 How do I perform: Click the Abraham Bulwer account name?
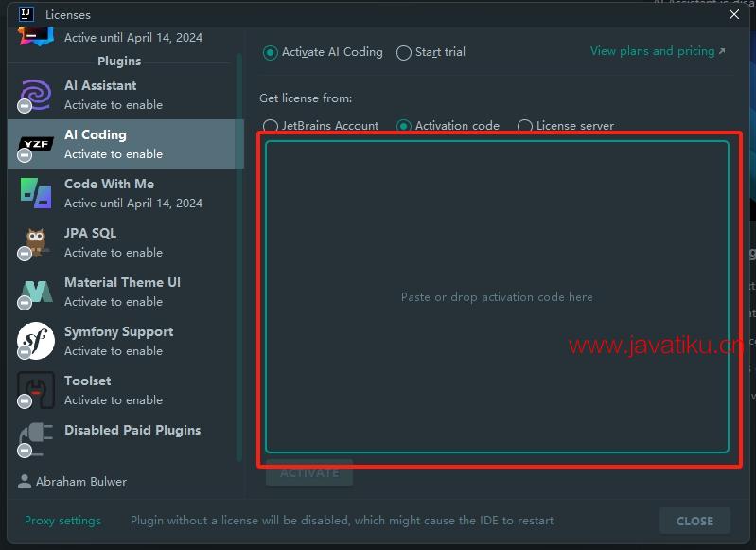[x=81, y=482]
